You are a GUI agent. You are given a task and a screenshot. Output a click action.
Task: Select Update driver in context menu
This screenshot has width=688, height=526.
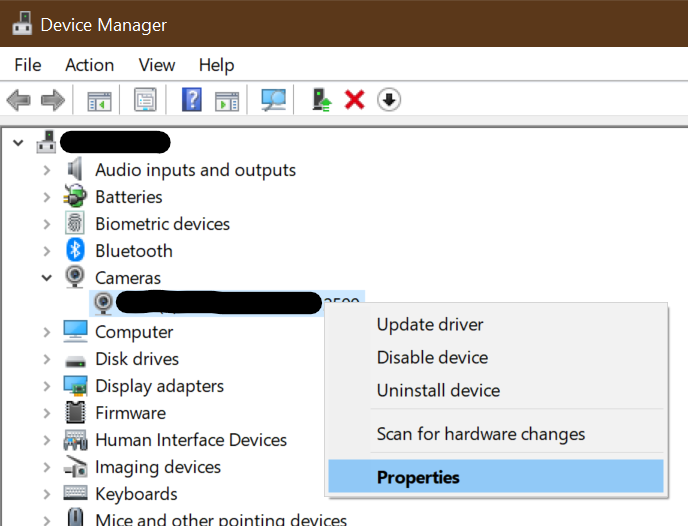[430, 325]
